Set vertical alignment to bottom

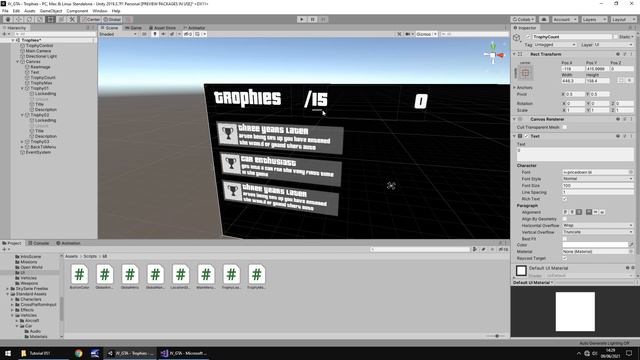coord(602,212)
